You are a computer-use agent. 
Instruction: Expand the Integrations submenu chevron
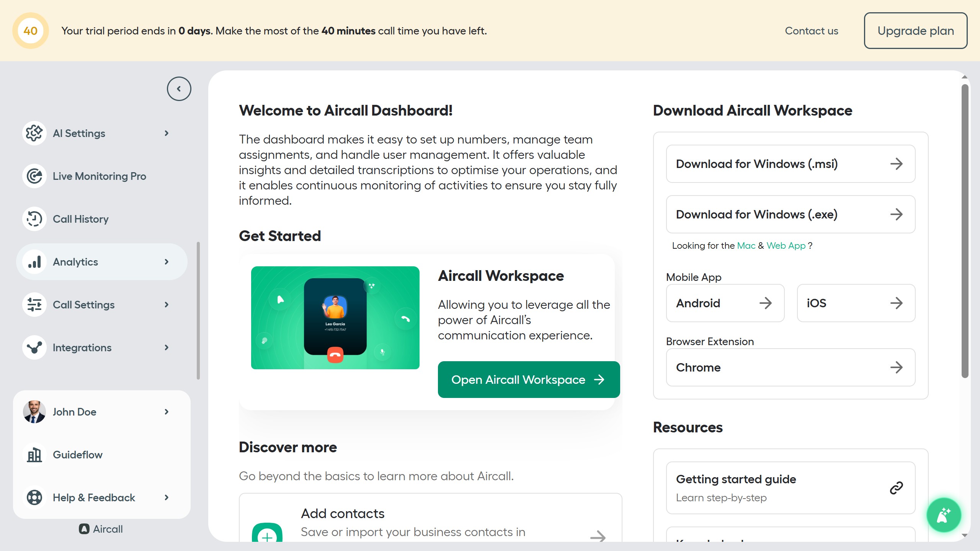[x=167, y=347]
